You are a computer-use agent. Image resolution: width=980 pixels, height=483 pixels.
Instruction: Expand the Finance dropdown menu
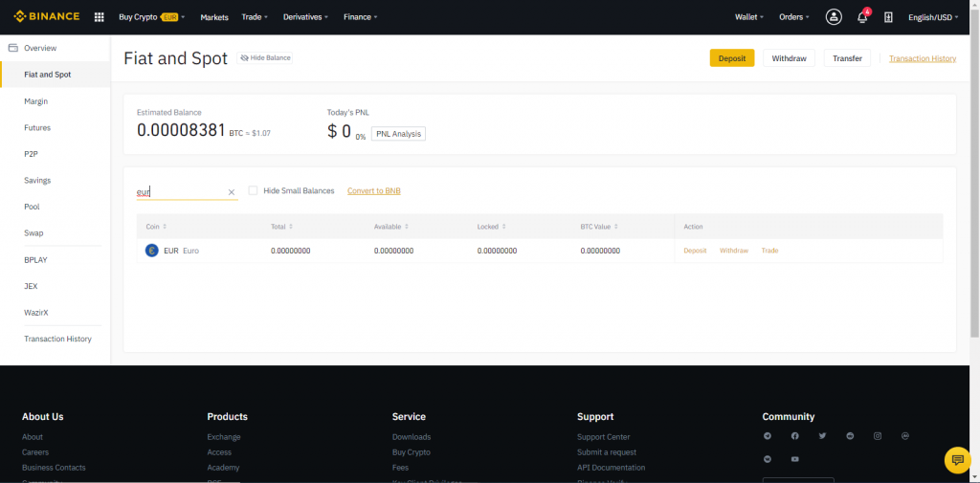point(361,17)
